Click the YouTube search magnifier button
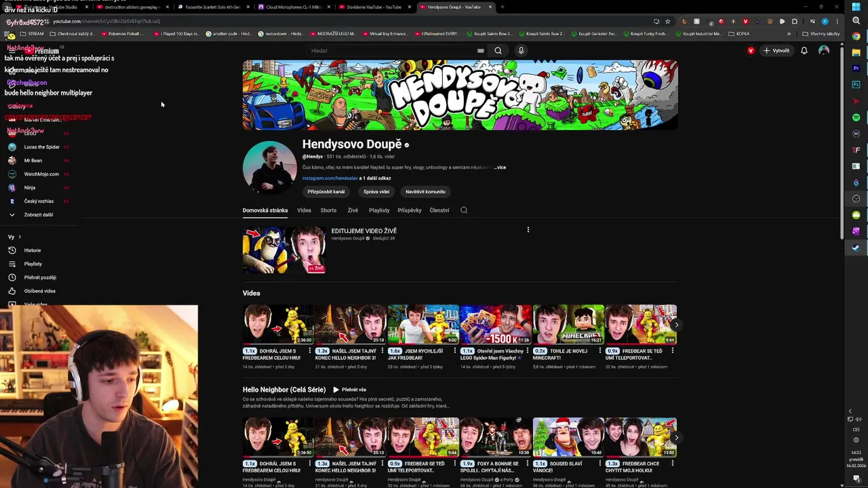This screenshot has height=488, width=868. pyautogui.click(x=498, y=50)
